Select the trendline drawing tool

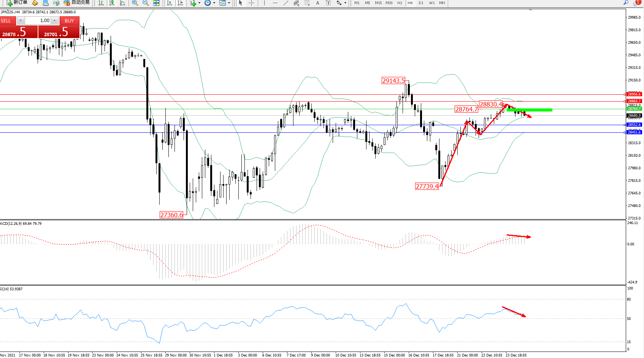286,3
